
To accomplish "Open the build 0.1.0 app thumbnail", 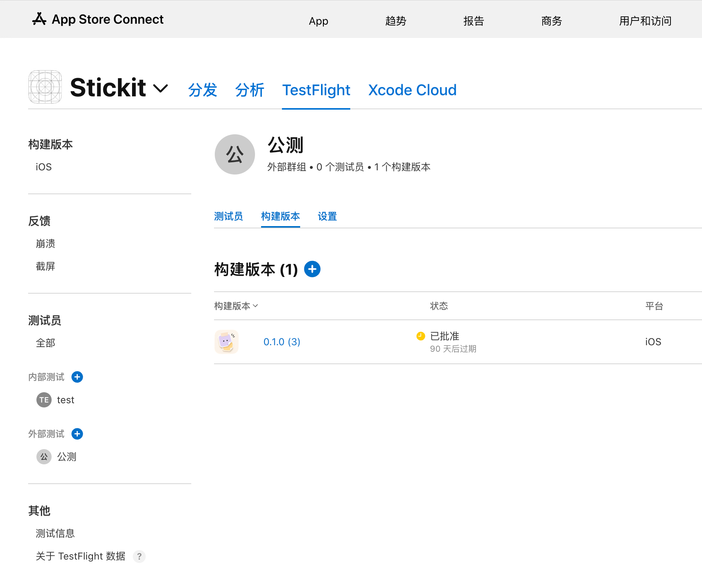I will 227,342.
